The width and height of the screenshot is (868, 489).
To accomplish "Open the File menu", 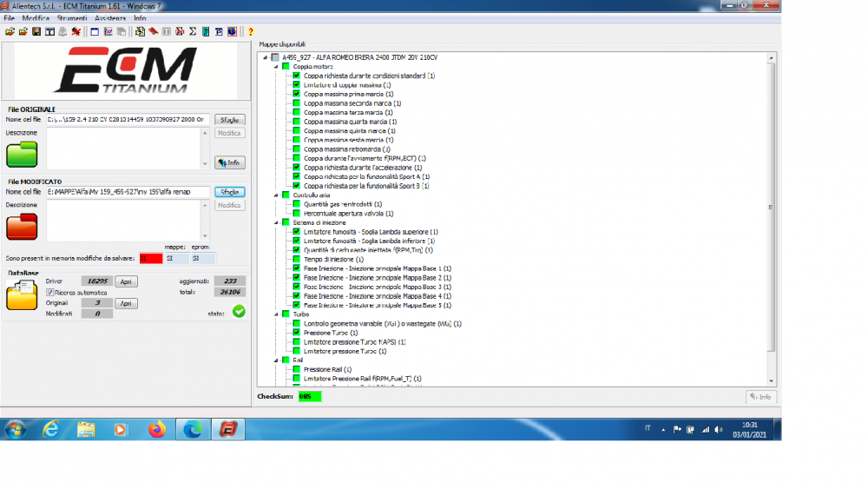I will click(x=10, y=18).
